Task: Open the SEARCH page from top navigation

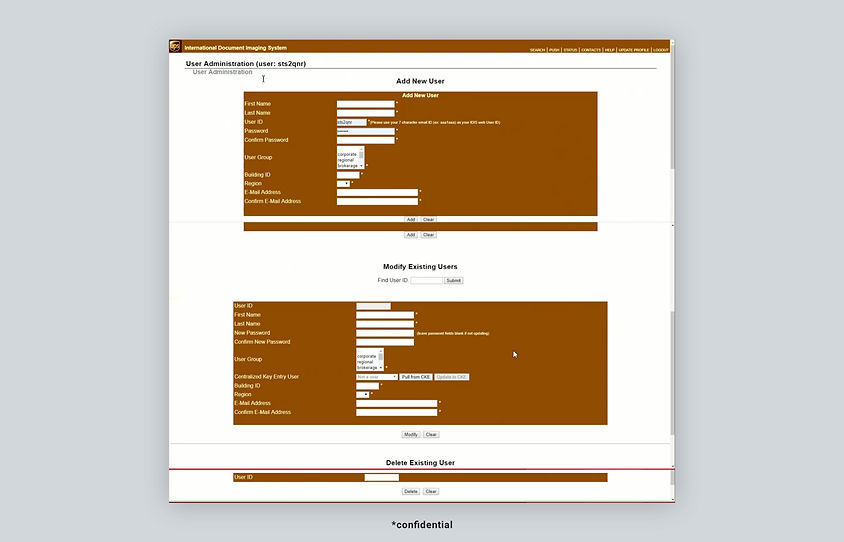Action: pos(537,50)
